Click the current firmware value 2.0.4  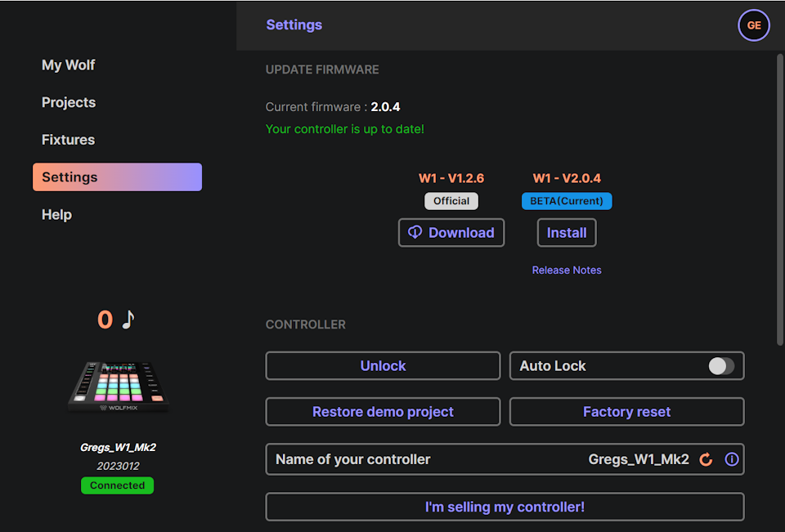(x=385, y=107)
